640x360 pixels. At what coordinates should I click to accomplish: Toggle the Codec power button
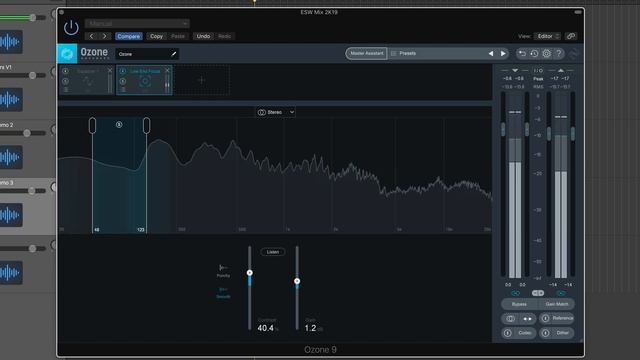point(508,333)
